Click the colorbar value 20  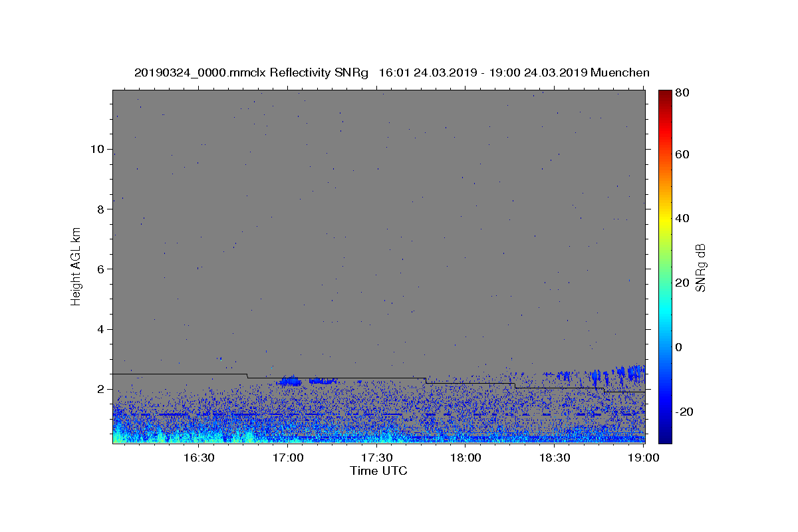point(684,283)
